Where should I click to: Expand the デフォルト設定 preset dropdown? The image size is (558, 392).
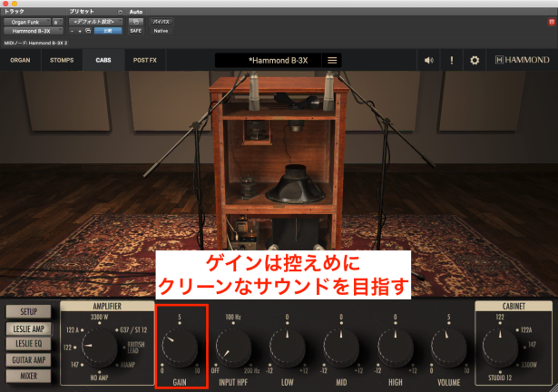(96, 19)
